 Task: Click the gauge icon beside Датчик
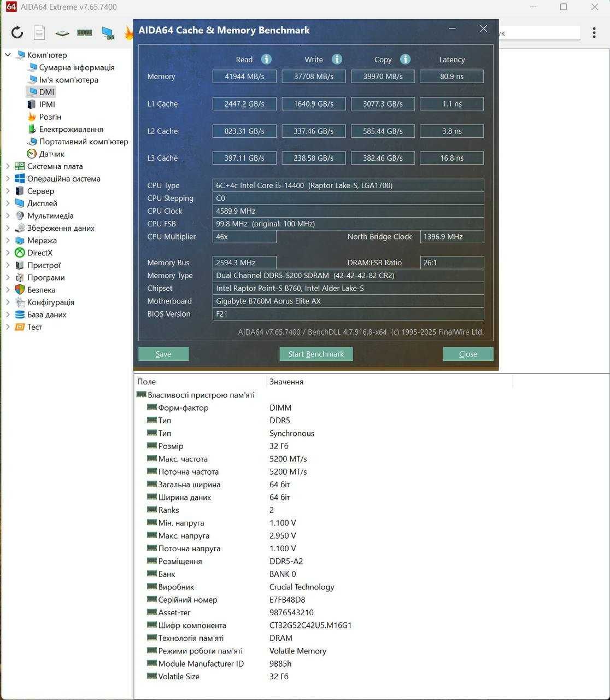tap(32, 154)
